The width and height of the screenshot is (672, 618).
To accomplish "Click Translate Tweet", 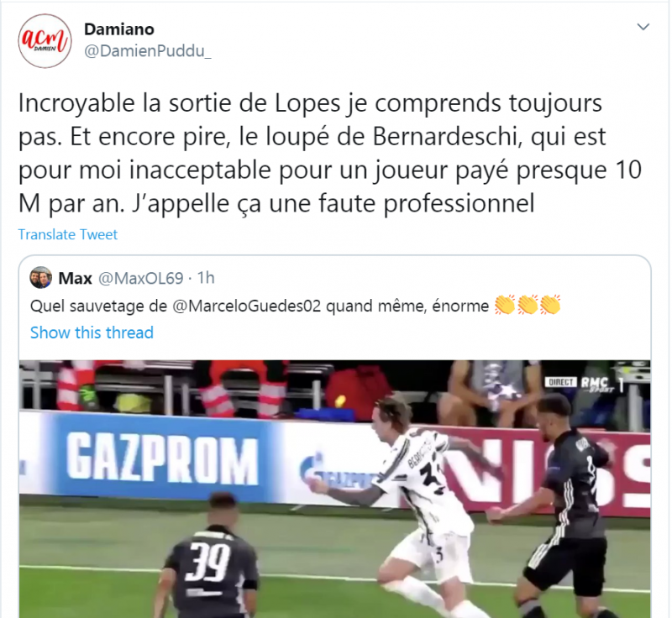I will click(x=68, y=234).
